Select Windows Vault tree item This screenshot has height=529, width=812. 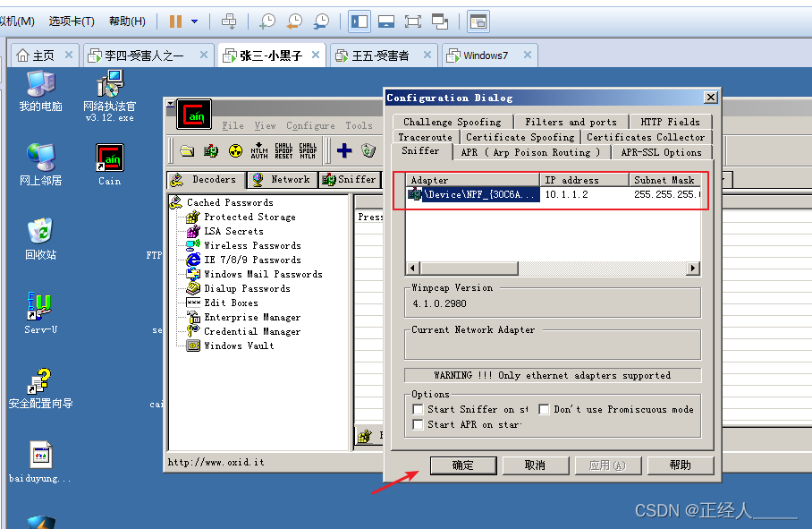click(x=239, y=346)
